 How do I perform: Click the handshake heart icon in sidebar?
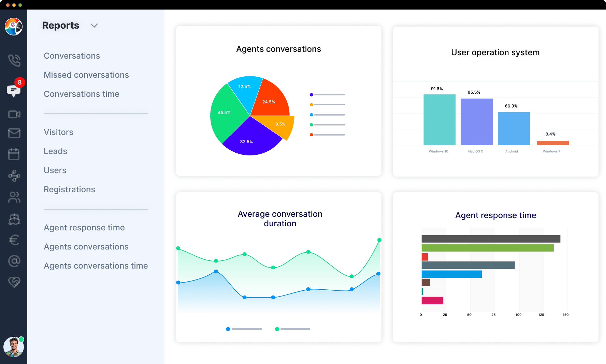[14, 282]
